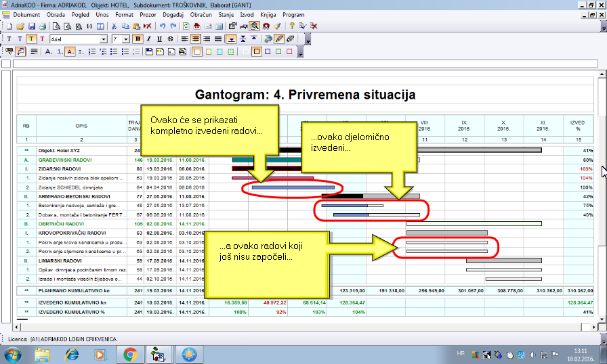Screen dimensions: 607x364
Task: Print using the printer icon
Action: click(43, 26)
